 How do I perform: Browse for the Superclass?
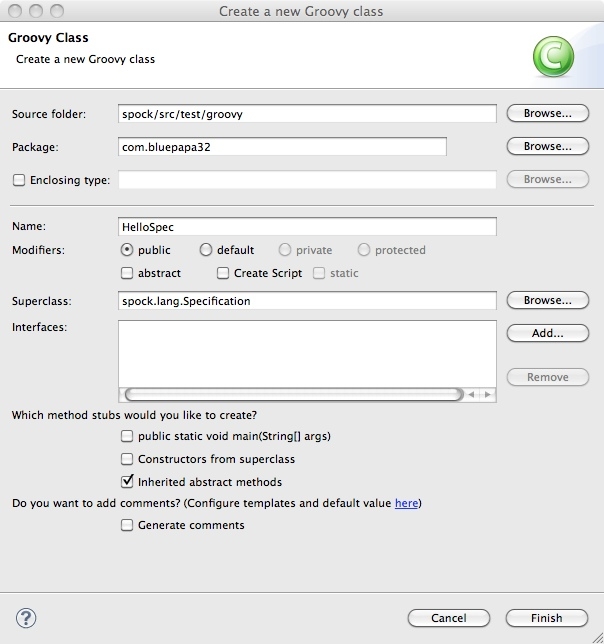(548, 300)
